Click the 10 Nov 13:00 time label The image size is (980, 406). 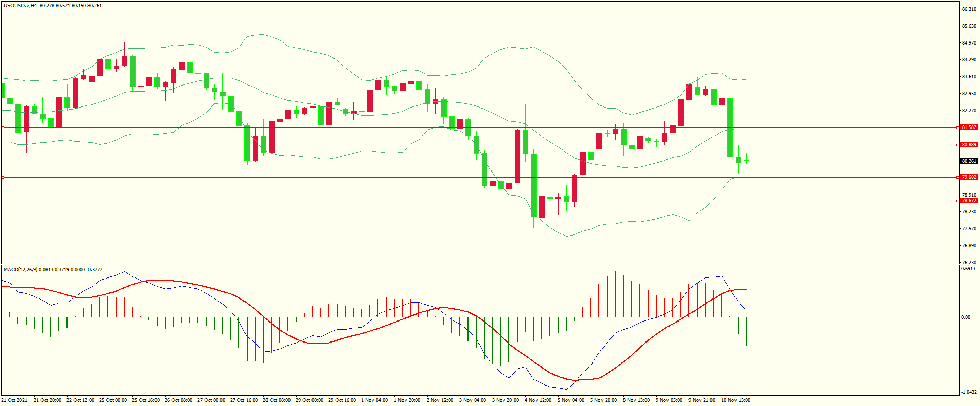[x=736, y=400]
